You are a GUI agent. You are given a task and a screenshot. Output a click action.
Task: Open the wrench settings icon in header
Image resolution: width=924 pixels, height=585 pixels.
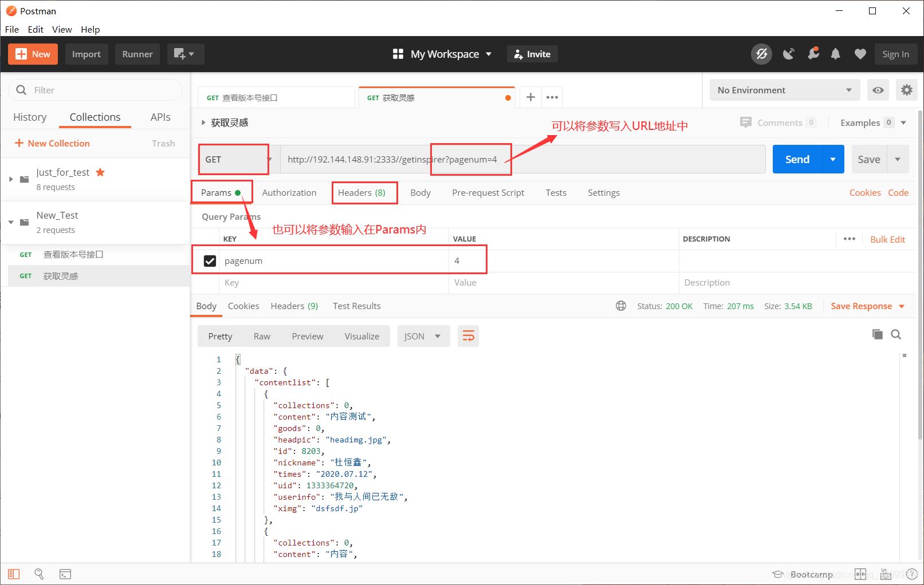click(813, 54)
